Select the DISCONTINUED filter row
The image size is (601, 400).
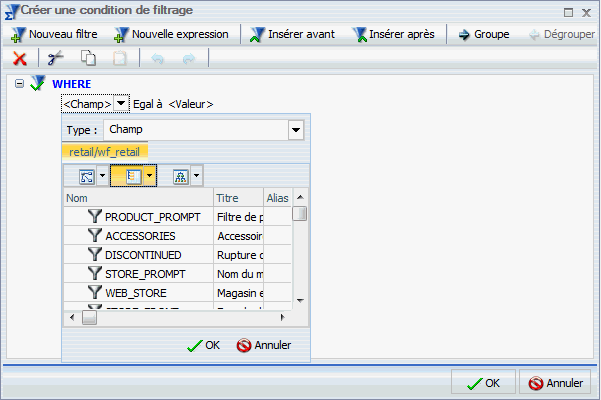[177, 255]
